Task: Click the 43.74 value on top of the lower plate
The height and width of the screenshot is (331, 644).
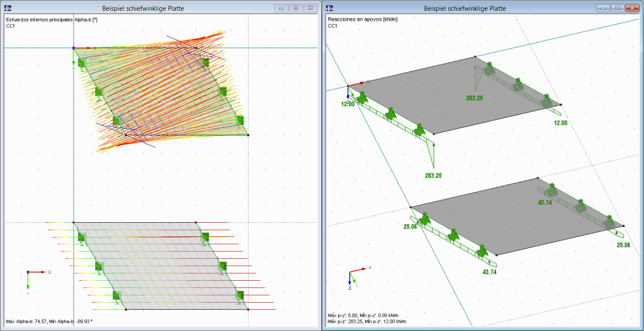Action: (x=546, y=202)
